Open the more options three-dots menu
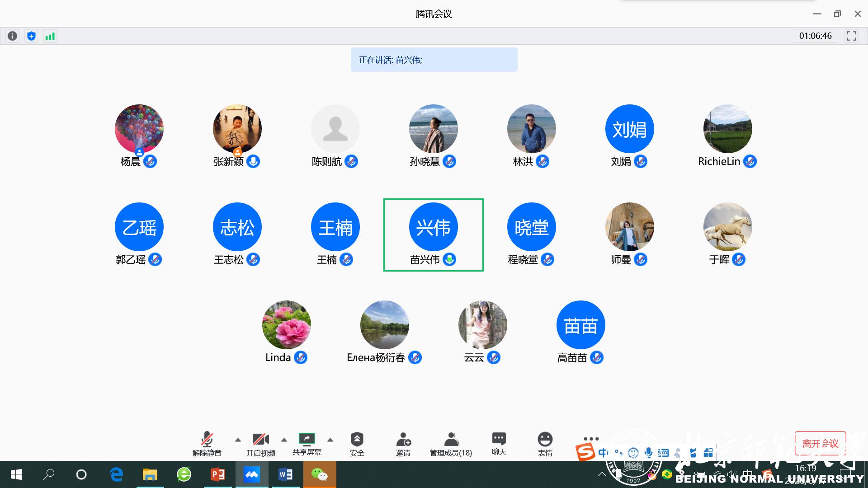The width and height of the screenshot is (868, 488). 591,439
